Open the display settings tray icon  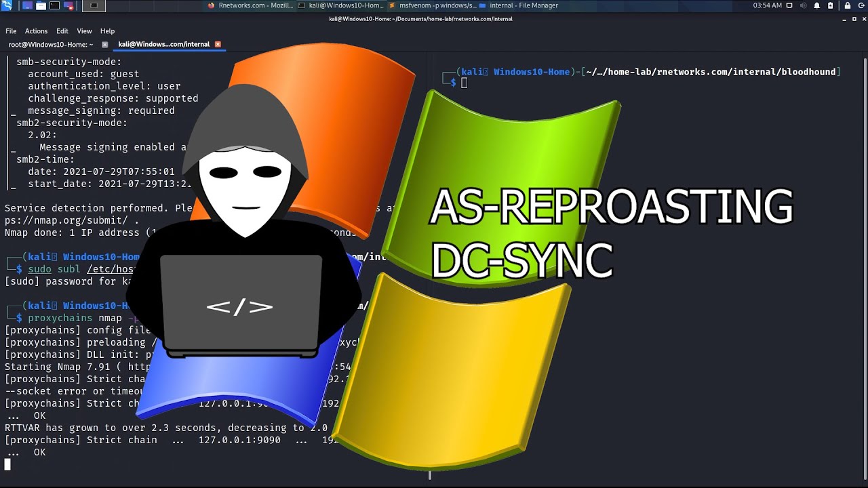pos(791,5)
